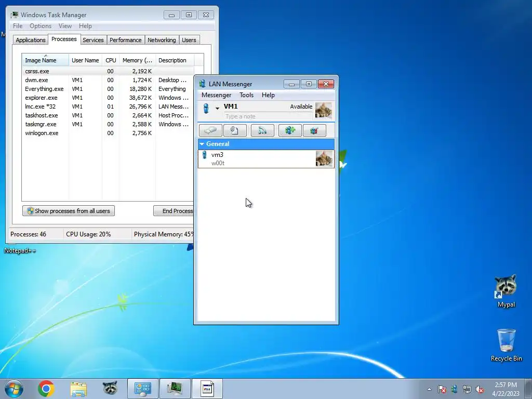The width and height of the screenshot is (532, 399).
Task: Switch to the Users tab
Action: click(189, 40)
